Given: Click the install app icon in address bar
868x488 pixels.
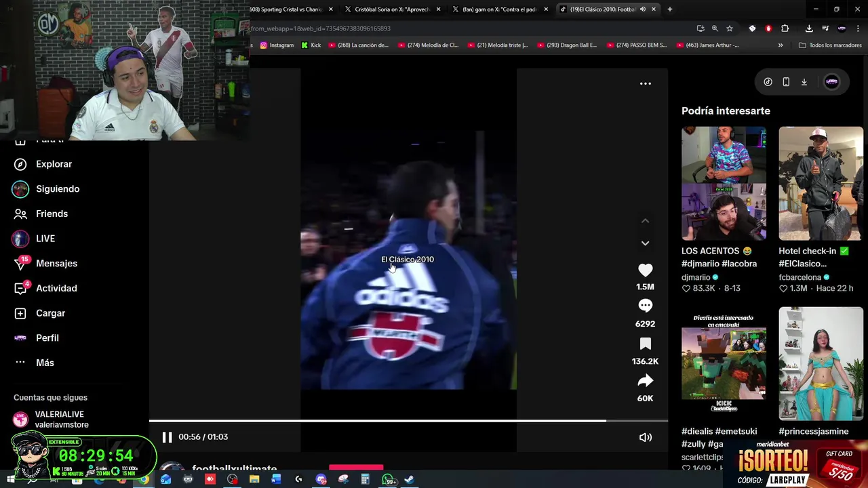Looking at the screenshot, I should pyautogui.click(x=700, y=28).
